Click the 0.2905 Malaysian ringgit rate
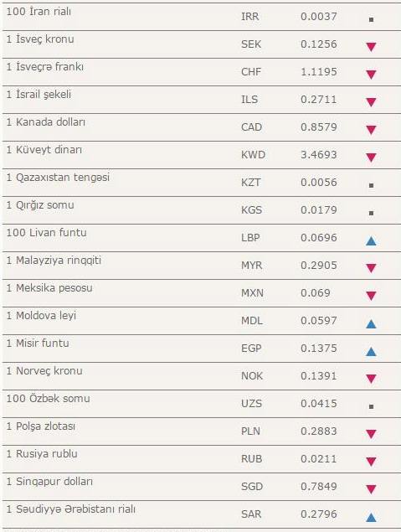 (x=319, y=266)
